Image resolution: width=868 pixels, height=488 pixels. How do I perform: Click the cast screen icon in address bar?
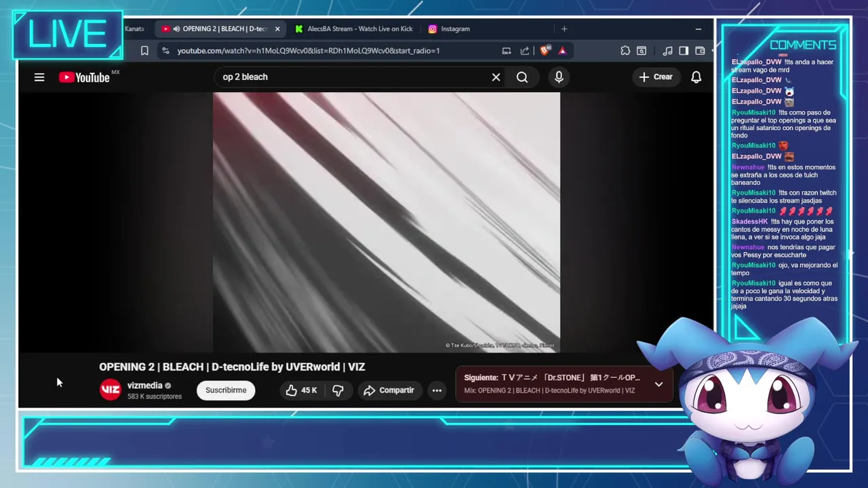(x=507, y=50)
